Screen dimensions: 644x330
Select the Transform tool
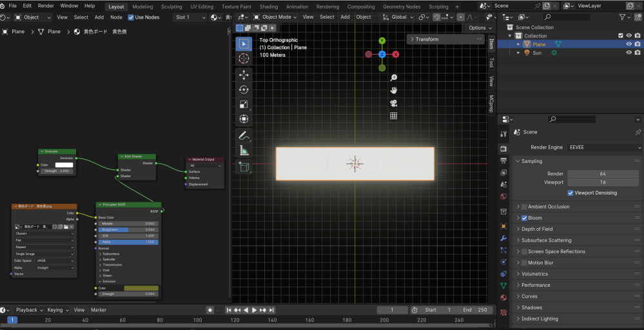tap(244, 119)
